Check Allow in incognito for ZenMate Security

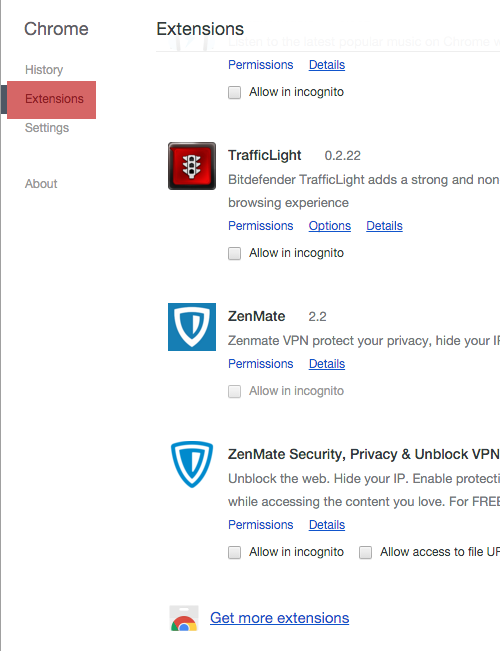[x=234, y=552]
